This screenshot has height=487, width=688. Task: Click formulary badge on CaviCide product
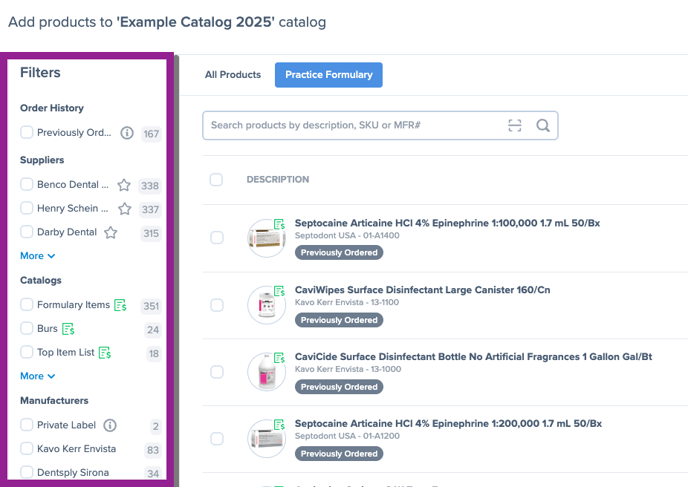[x=280, y=358]
